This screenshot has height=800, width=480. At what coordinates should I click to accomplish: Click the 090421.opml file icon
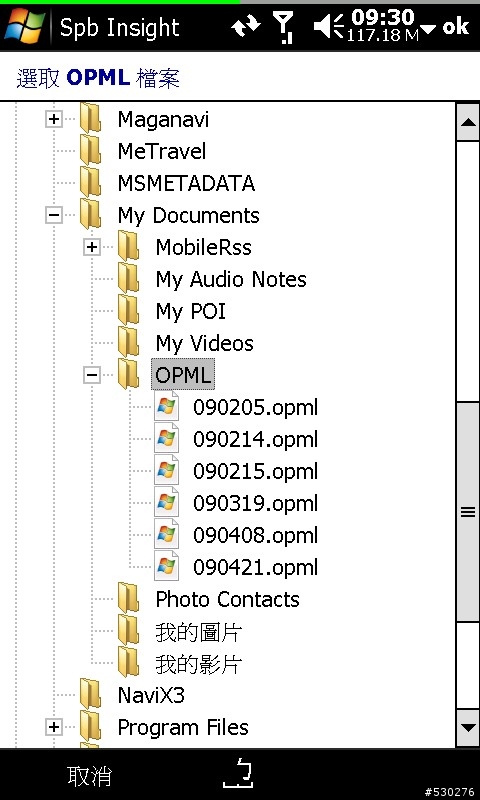tap(167, 566)
